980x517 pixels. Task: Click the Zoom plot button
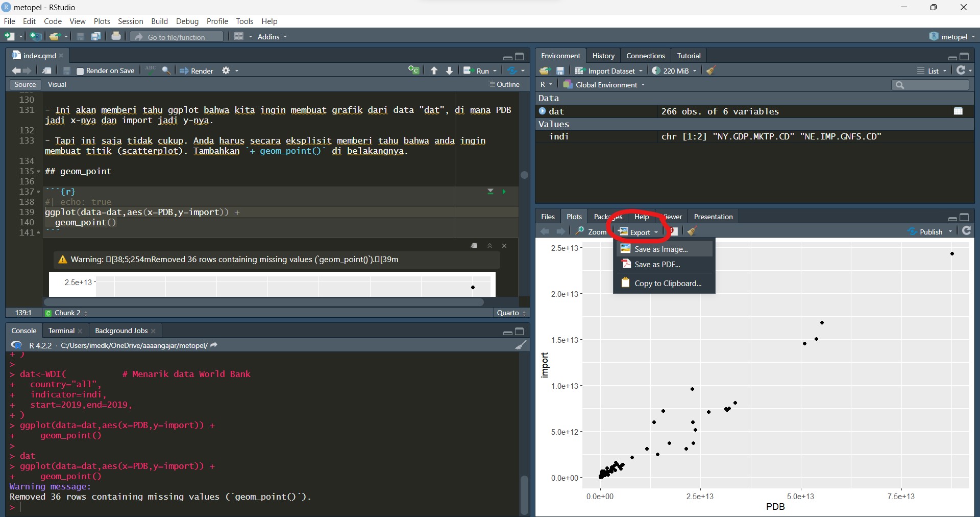591,232
